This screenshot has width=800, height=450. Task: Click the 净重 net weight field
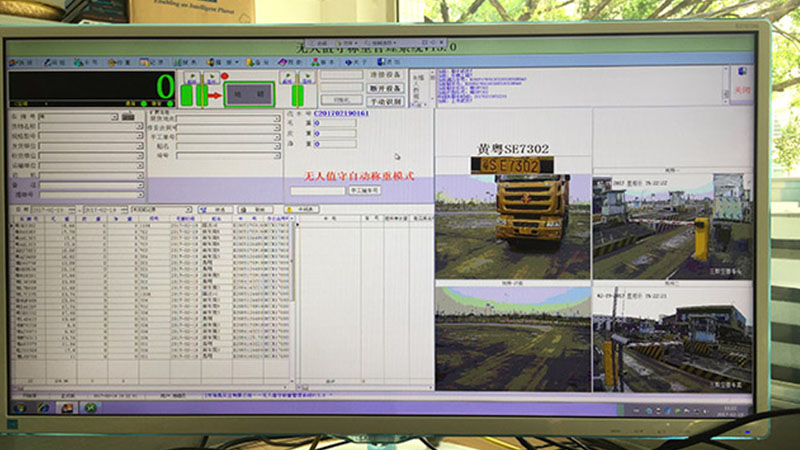(x=335, y=144)
